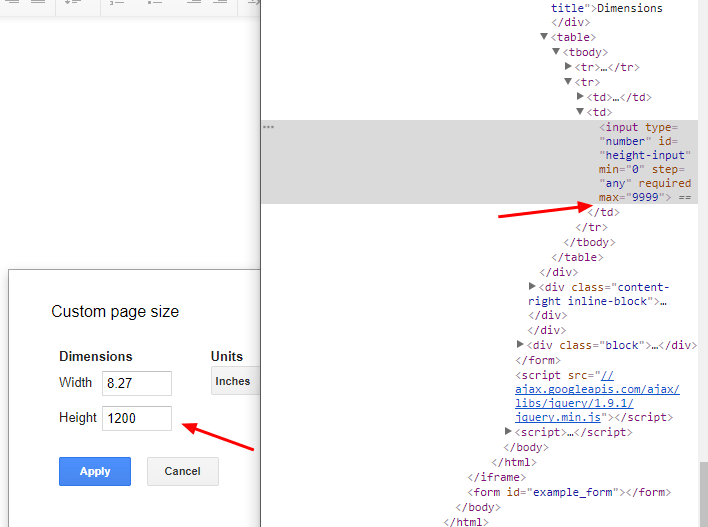
Task: Open the Inches units dropdown
Action: pyautogui.click(x=235, y=381)
